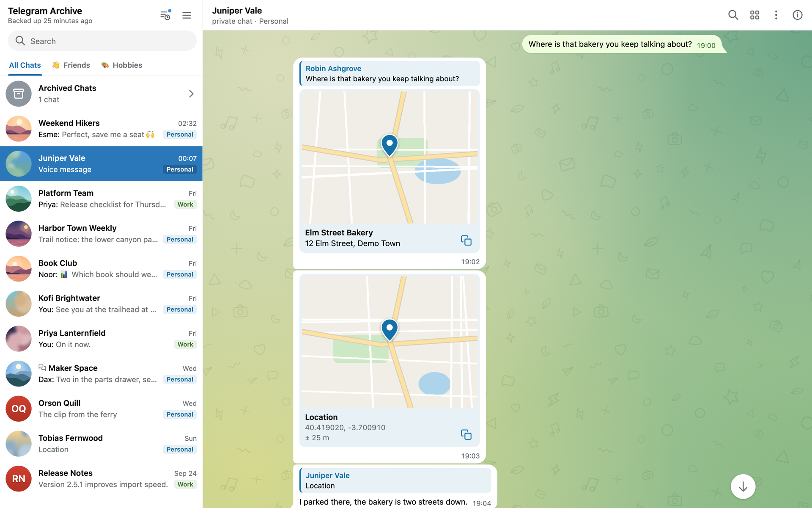Open the Harbor Town Weekly chat
The width and height of the screenshot is (812, 508).
[101, 234]
